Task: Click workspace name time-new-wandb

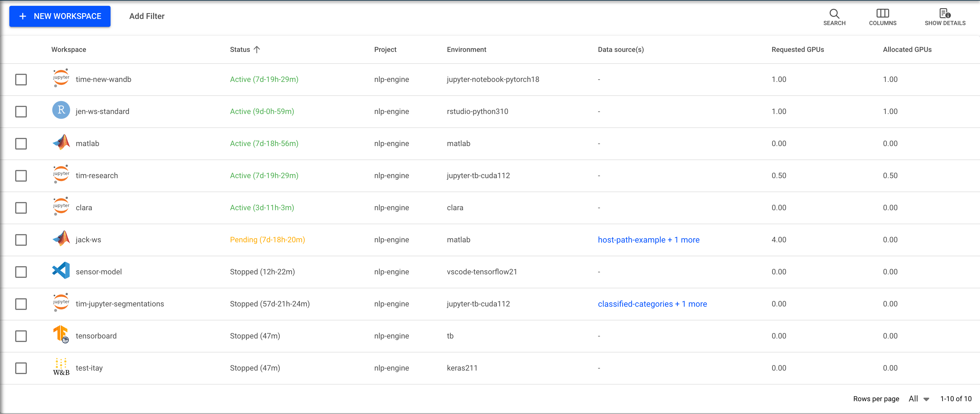Action: 104,80
